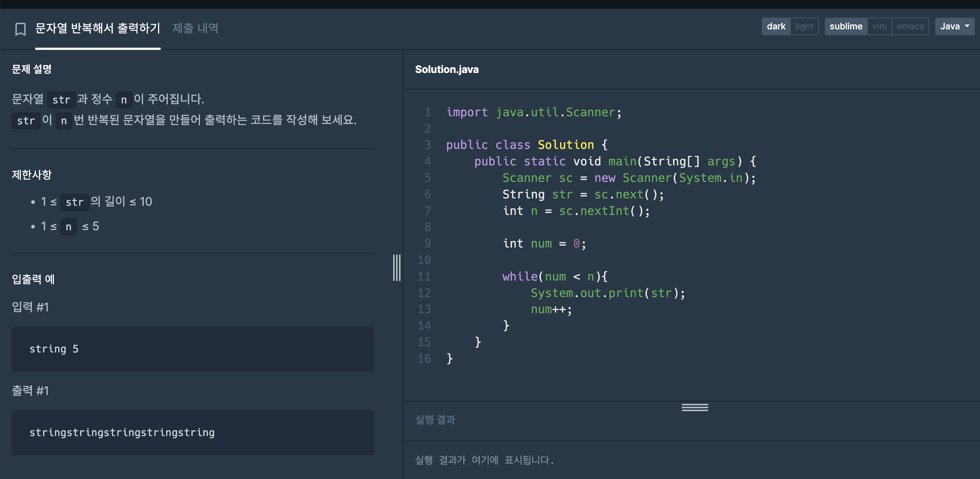Switch to the 제출 내역 tab
This screenshot has width=980, height=479.
tap(195, 28)
